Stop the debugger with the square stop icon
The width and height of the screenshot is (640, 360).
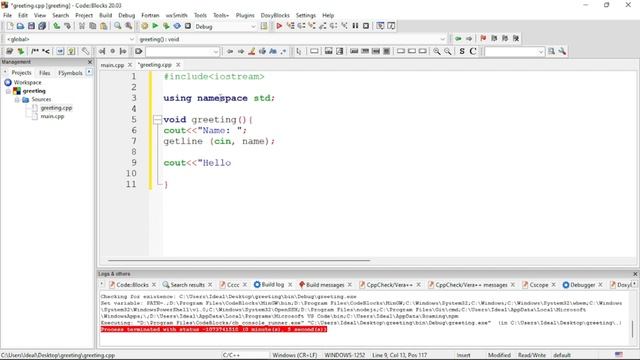coord(366,26)
